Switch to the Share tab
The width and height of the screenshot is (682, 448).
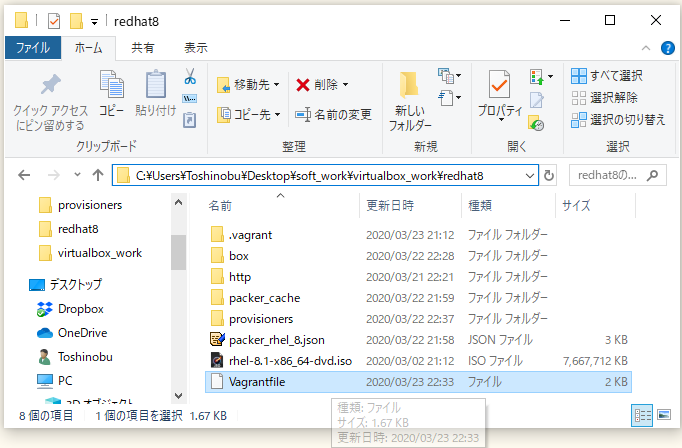click(x=143, y=48)
